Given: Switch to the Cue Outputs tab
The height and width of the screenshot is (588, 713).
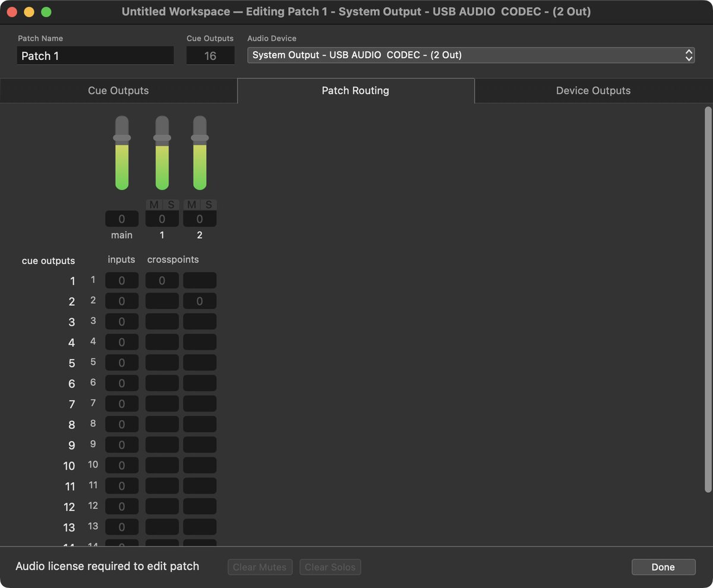Looking at the screenshot, I should [118, 91].
